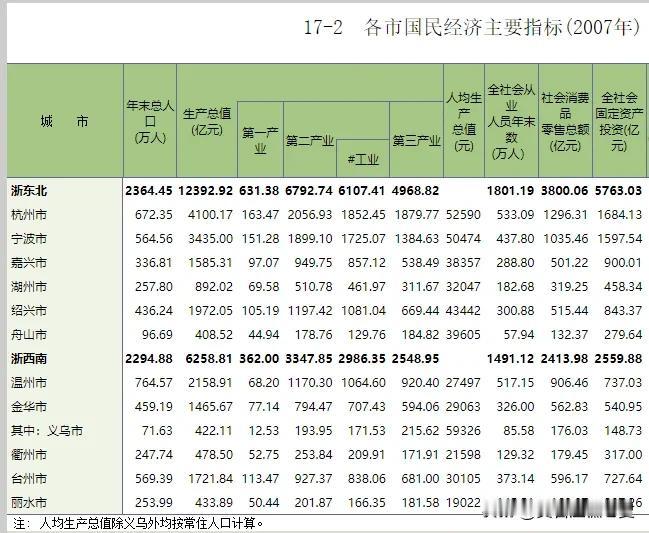The height and width of the screenshot is (533, 649).
Task: Click the '第一产业' header cell
Action: pyautogui.click(x=260, y=140)
